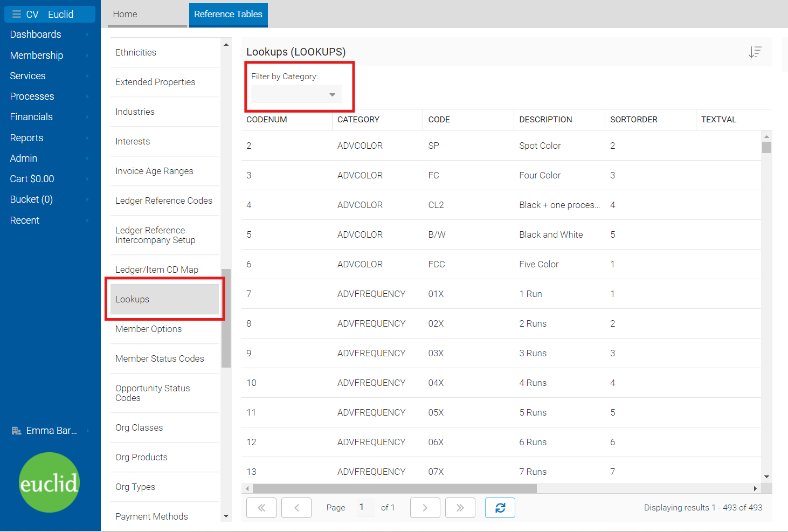Select Interests reference table
This screenshot has height=532, width=788.
click(x=165, y=141)
